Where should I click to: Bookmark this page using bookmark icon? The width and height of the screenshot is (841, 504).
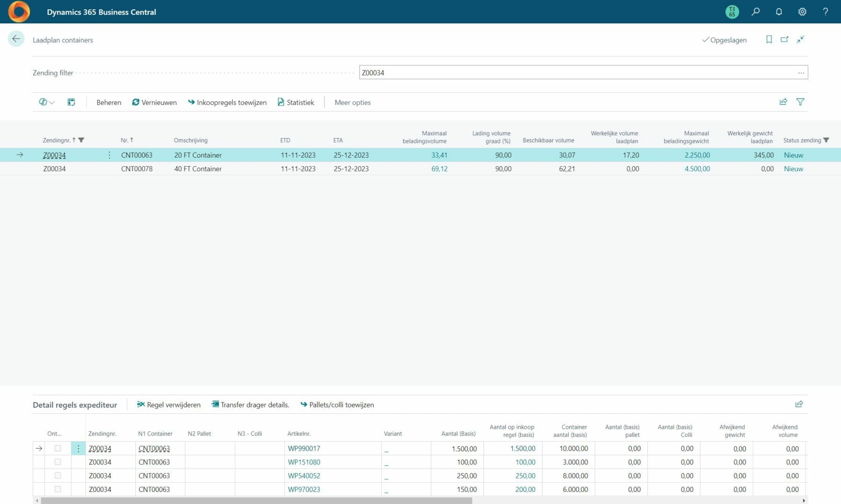pos(769,40)
